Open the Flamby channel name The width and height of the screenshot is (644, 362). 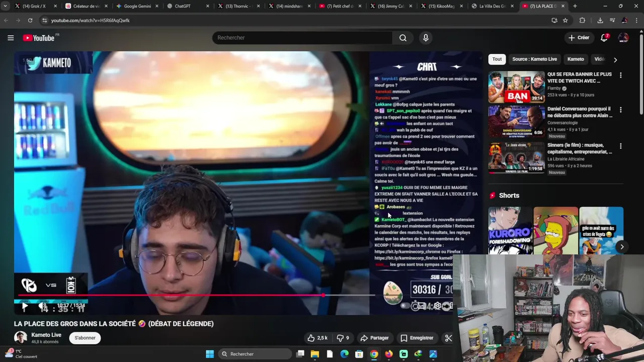(554, 88)
